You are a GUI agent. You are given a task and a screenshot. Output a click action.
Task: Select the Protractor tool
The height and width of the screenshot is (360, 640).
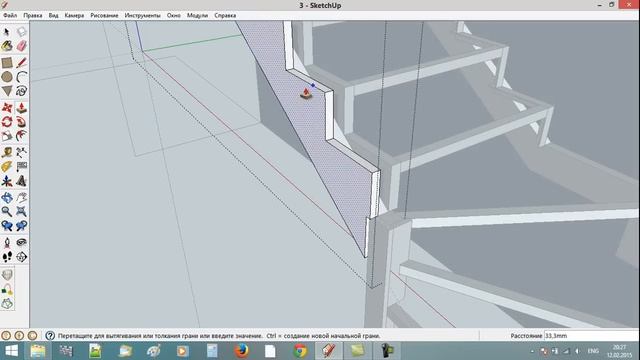click(x=7, y=167)
